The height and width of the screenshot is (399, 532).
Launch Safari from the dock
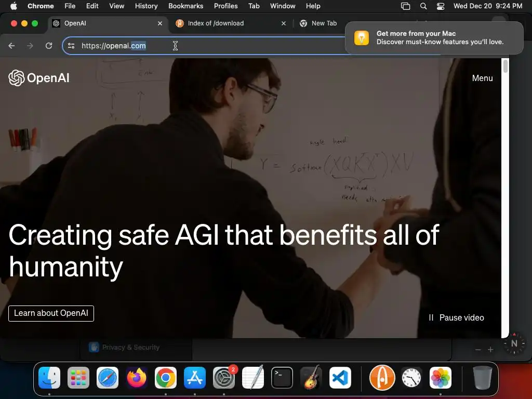click(x=108, y=378)
